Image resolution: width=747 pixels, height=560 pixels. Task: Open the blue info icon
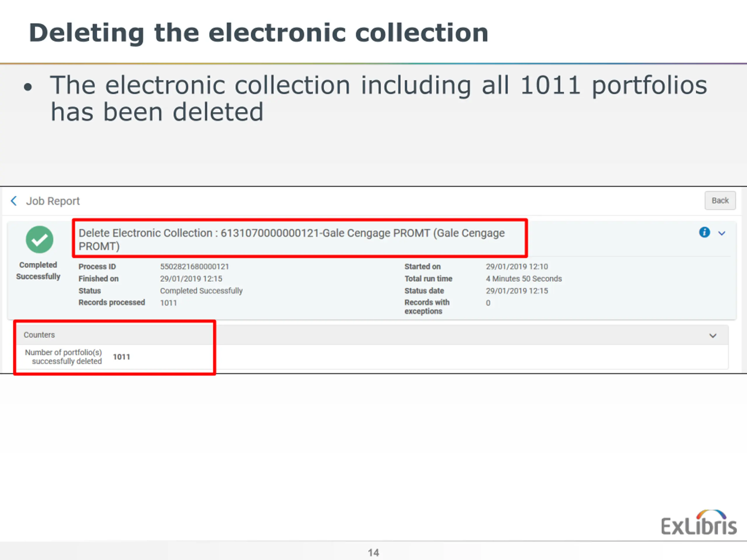tap(704, 232)
